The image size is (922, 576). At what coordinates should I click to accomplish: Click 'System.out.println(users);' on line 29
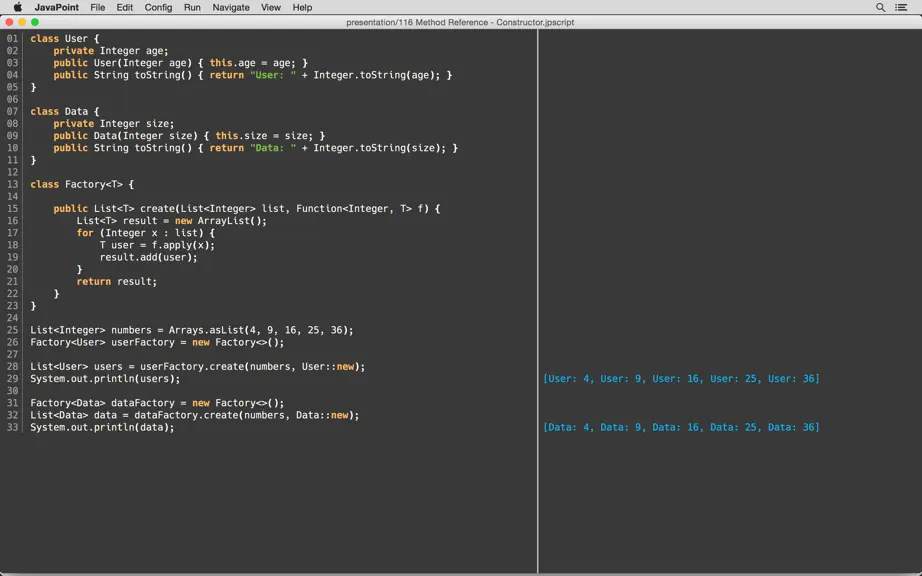tap(105, 379)
